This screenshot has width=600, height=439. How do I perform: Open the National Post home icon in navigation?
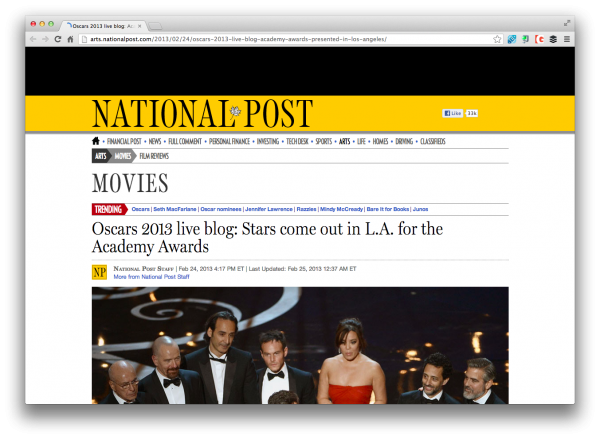pos(96,141)
